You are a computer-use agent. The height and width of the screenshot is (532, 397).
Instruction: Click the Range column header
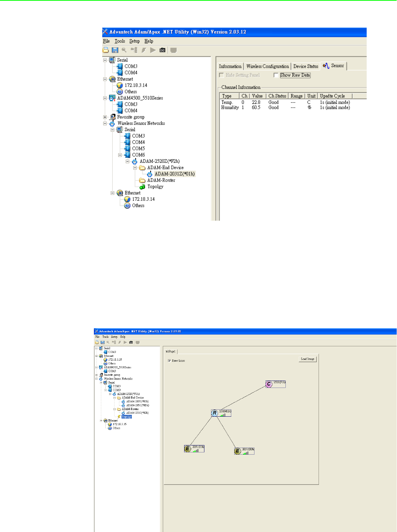296,96
